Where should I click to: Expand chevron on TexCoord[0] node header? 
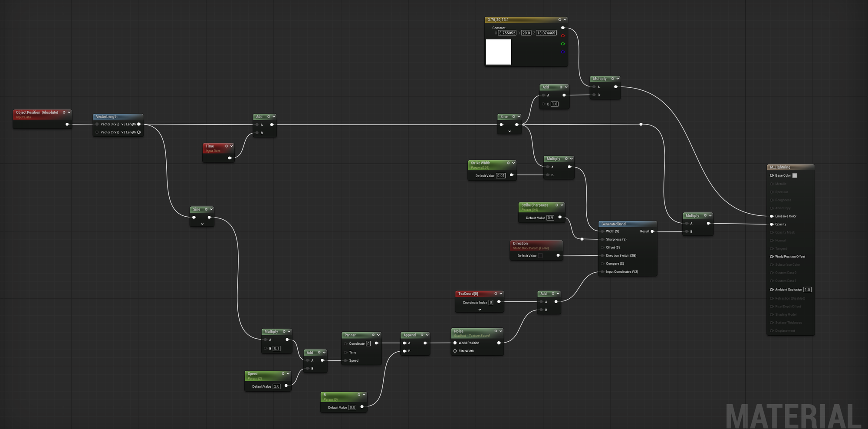coord(501,294)
